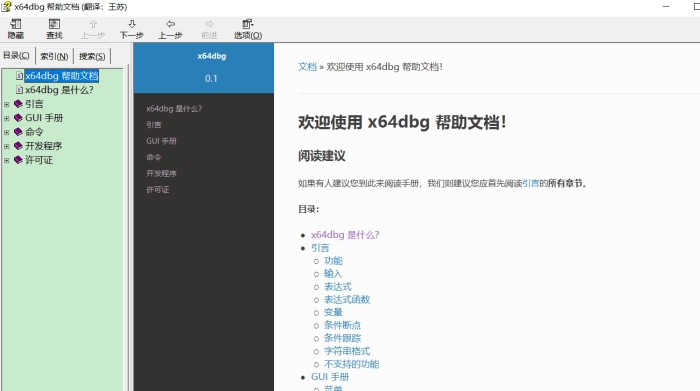This screenshot has width=700, height=391.
Task: Open the 表达式函数 link
Action: click(347, 299)
